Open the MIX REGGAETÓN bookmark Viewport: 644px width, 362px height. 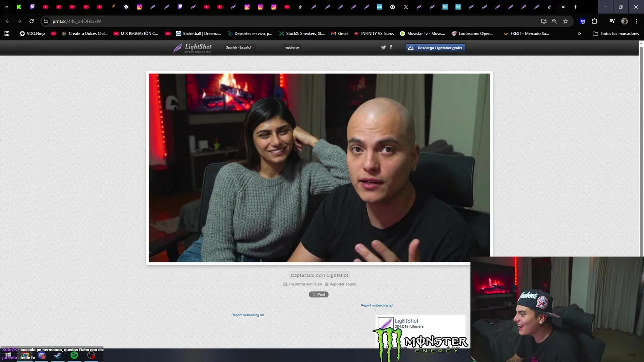[136, 33]
